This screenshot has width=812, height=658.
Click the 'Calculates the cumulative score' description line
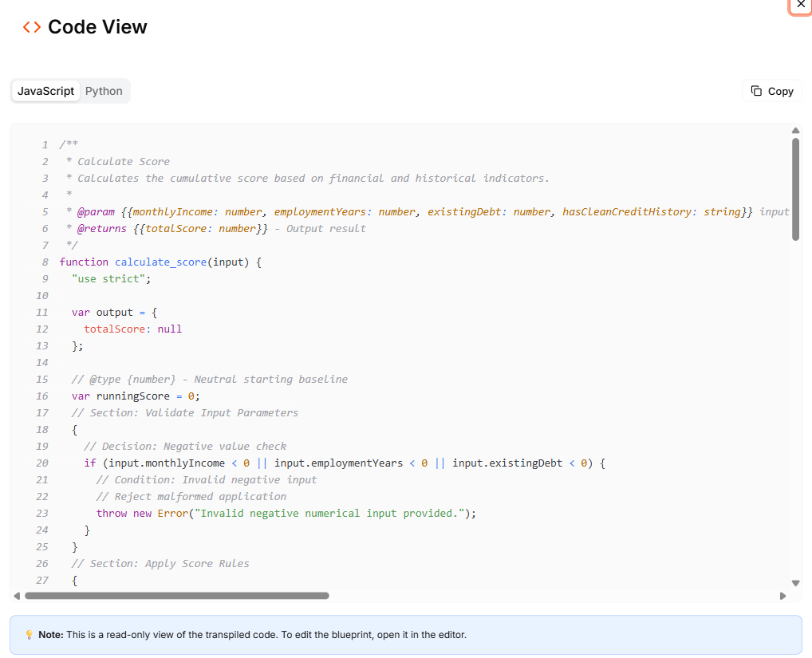click(307, 178)
